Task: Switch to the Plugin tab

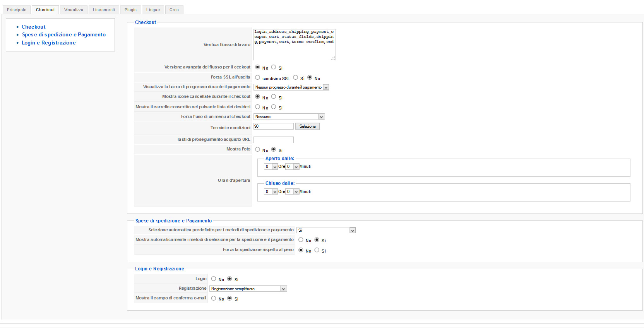Action: pyautogui.click(x=130, y=10)
